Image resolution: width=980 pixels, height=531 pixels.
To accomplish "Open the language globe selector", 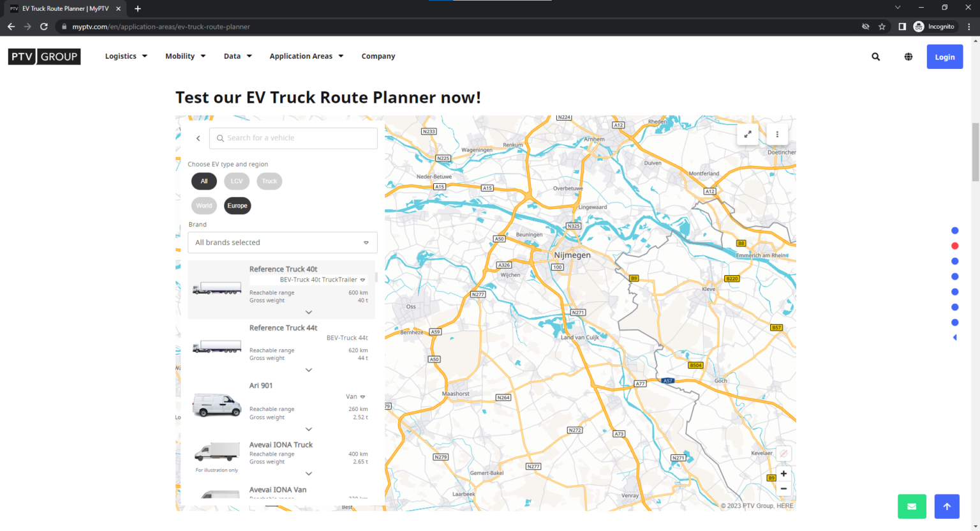I will pos(908,56).
